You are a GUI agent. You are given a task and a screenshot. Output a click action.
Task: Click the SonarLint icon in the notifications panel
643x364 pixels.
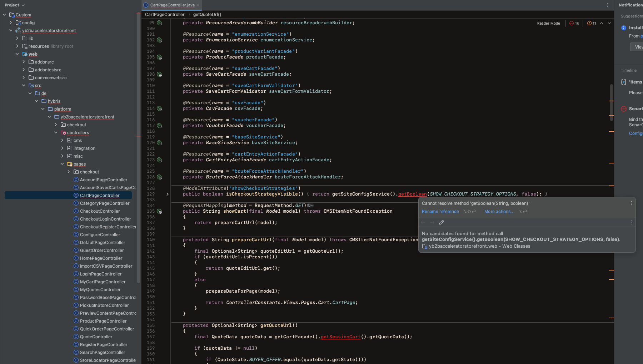click(x=624, y=109)
